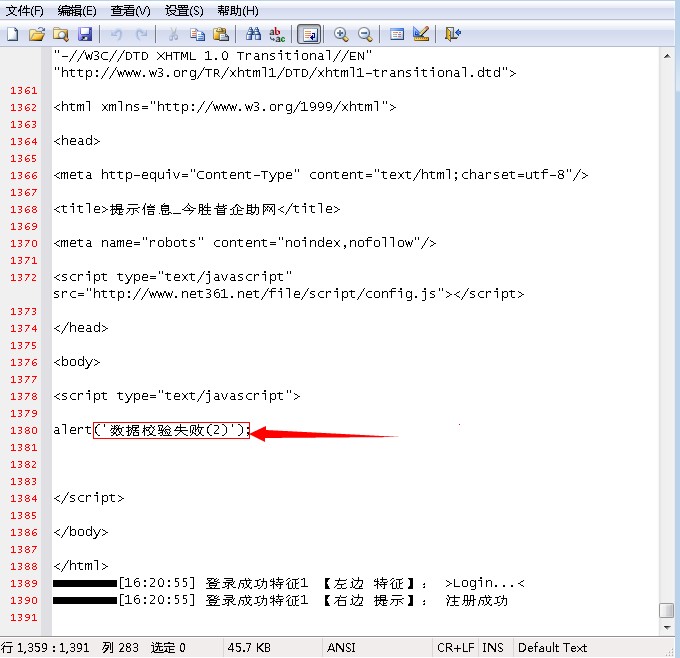
Task: Open a file using the folder icon
Action: click(37, 34)
